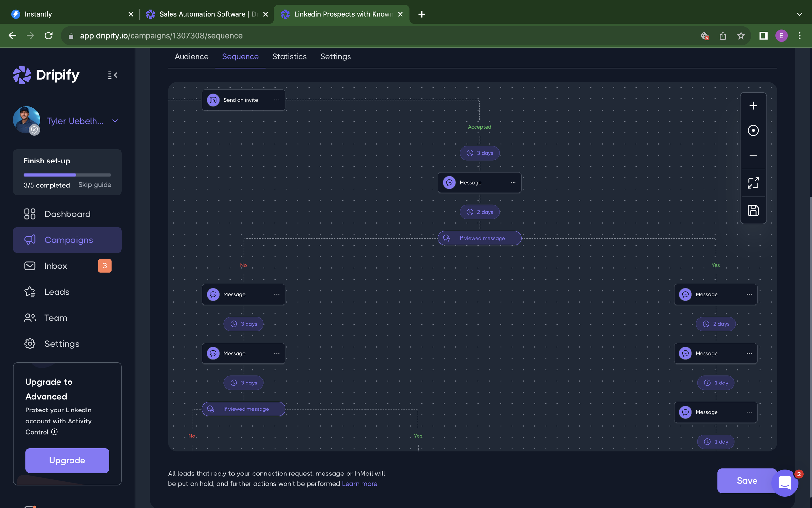This screenshot has height=508, width=812.
Task: Open options menu on Send an invite node
Action: [x=277, y=100]
